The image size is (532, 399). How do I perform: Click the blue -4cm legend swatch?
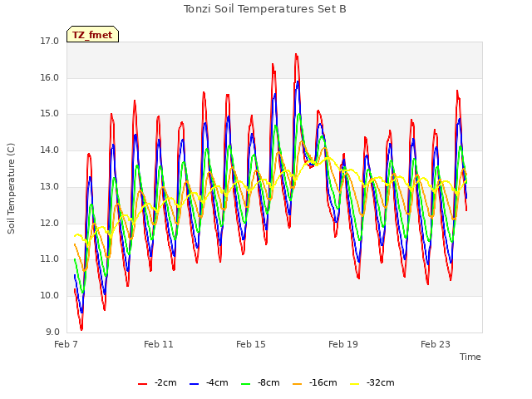pos(194,384)
